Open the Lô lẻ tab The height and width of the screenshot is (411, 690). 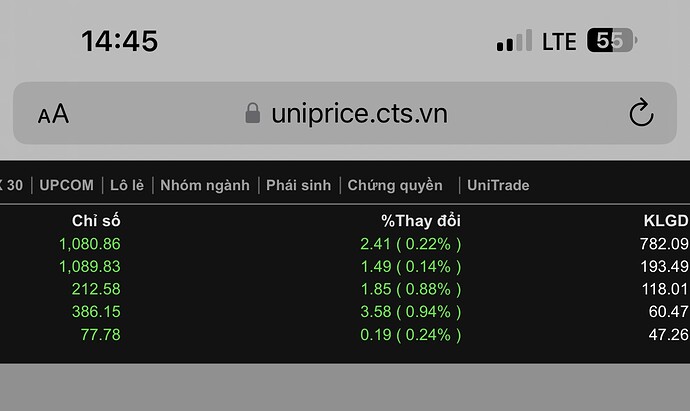click(x=127, y=185)
